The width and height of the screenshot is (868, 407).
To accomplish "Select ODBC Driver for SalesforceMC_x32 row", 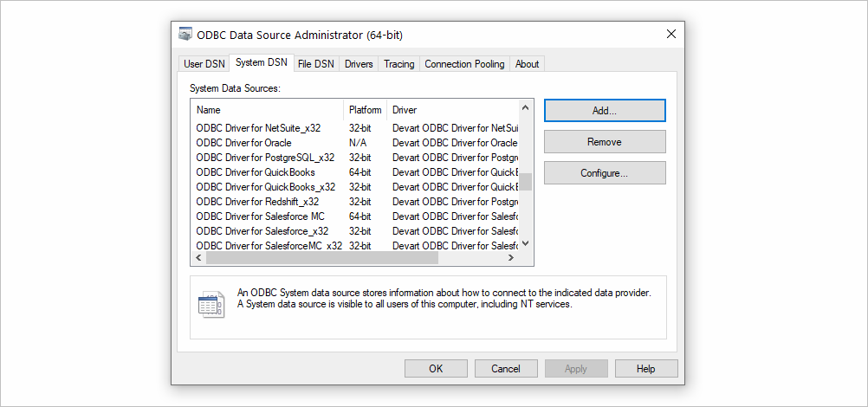I will [355, 245].
